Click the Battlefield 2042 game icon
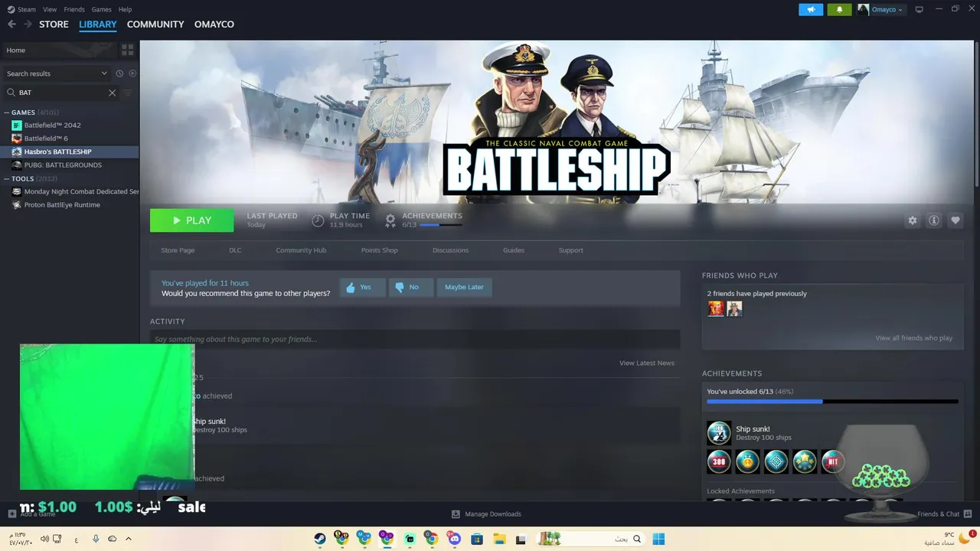The image size is (980, 551). 17,126
